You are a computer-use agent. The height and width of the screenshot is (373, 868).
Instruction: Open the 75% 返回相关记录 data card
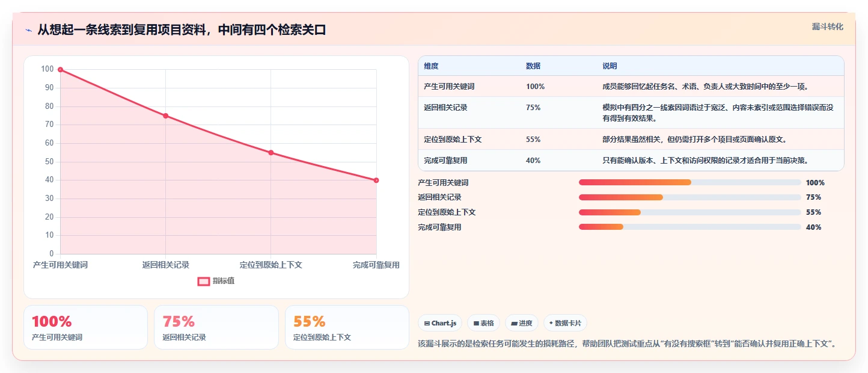[216, 327]
